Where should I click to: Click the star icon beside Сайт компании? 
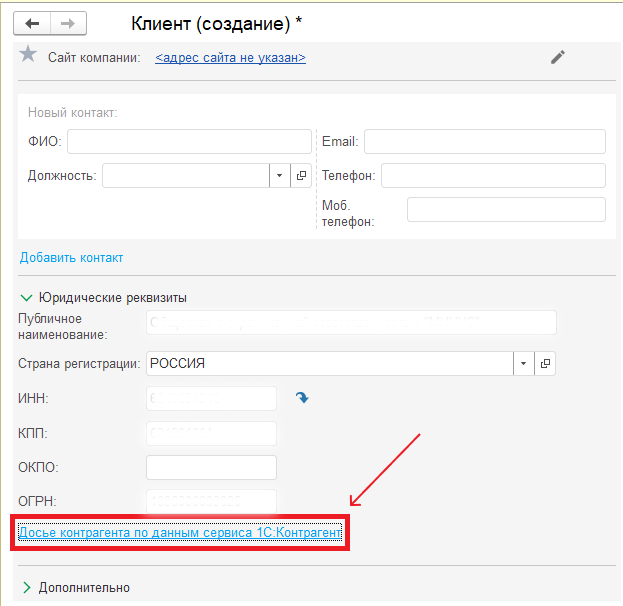coord(29,55)
